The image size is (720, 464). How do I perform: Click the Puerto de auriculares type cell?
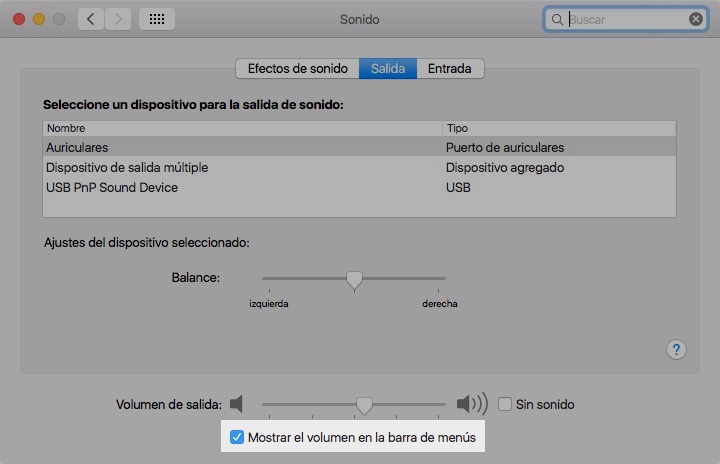tap(505, 147)
